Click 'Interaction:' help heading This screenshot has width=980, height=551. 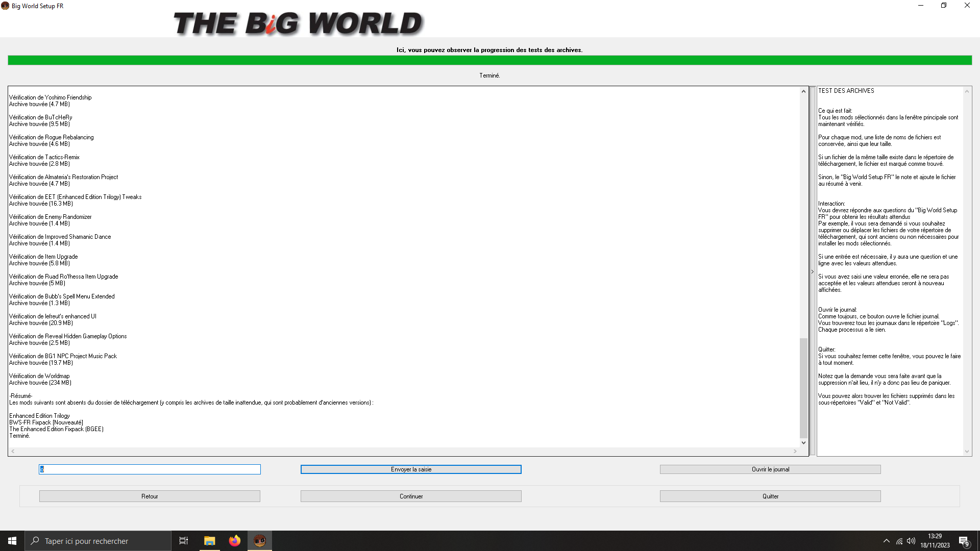pyautogui.click(x=831, y=204)
